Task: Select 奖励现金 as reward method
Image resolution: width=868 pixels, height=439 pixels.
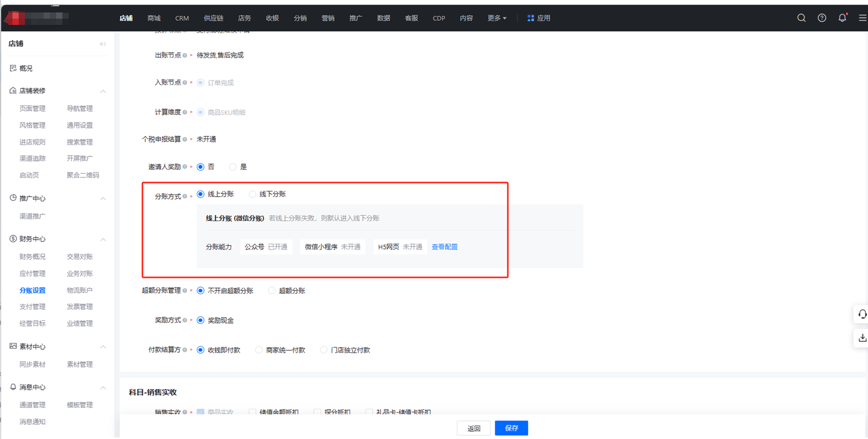Action: click(201, 320)
